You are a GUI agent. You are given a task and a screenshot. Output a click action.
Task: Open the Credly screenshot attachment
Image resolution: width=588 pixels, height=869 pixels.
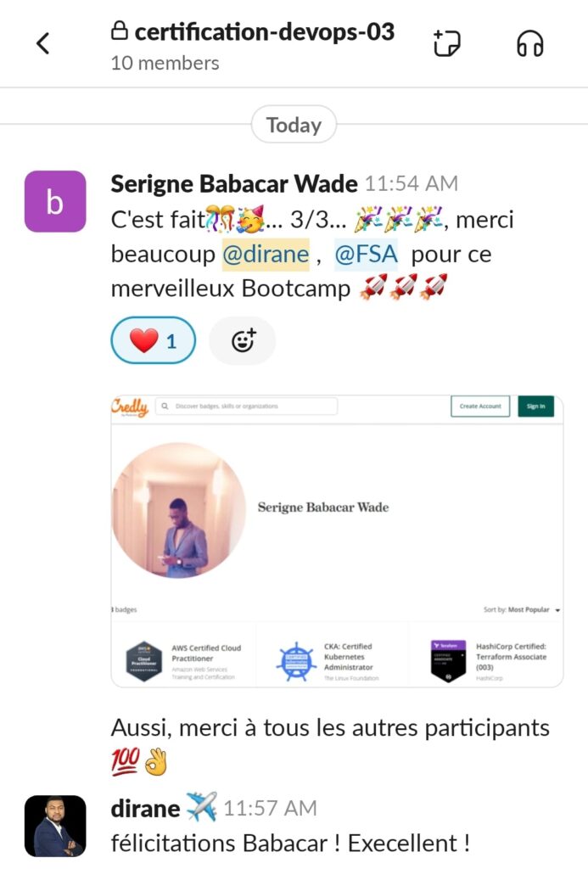click(x=337, y=541)
